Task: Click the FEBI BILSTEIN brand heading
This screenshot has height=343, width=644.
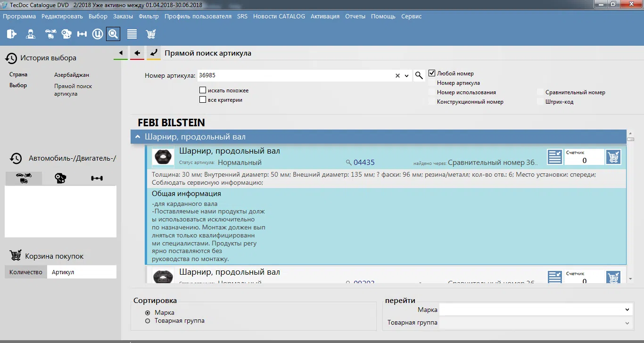Action: [x=171, y=123]
